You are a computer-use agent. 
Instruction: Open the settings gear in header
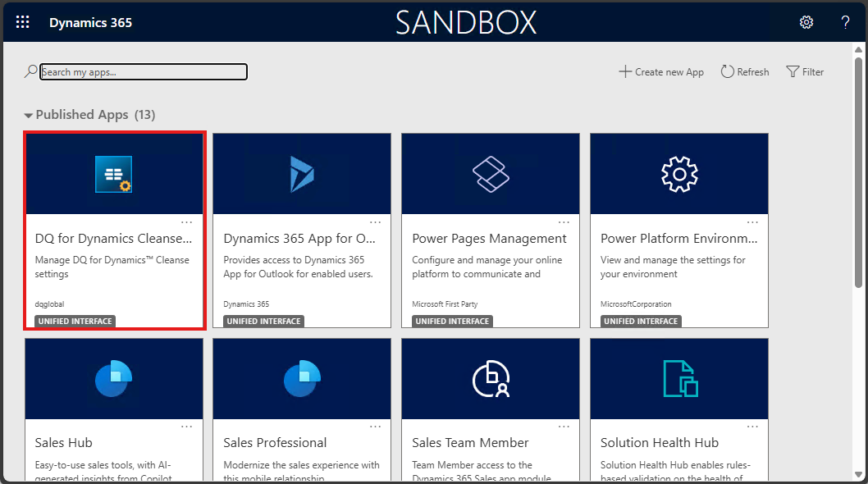pos(806,22)
